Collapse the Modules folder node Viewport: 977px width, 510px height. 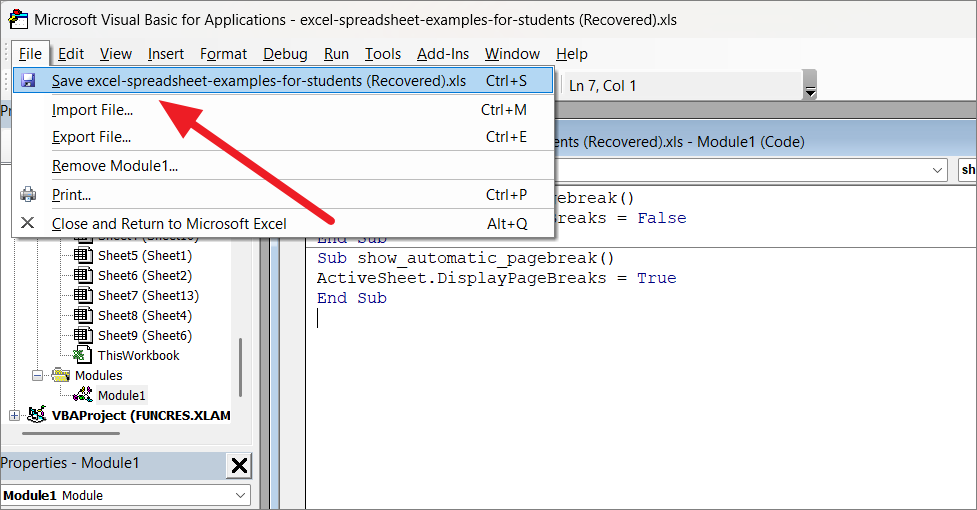pos(37,375)
